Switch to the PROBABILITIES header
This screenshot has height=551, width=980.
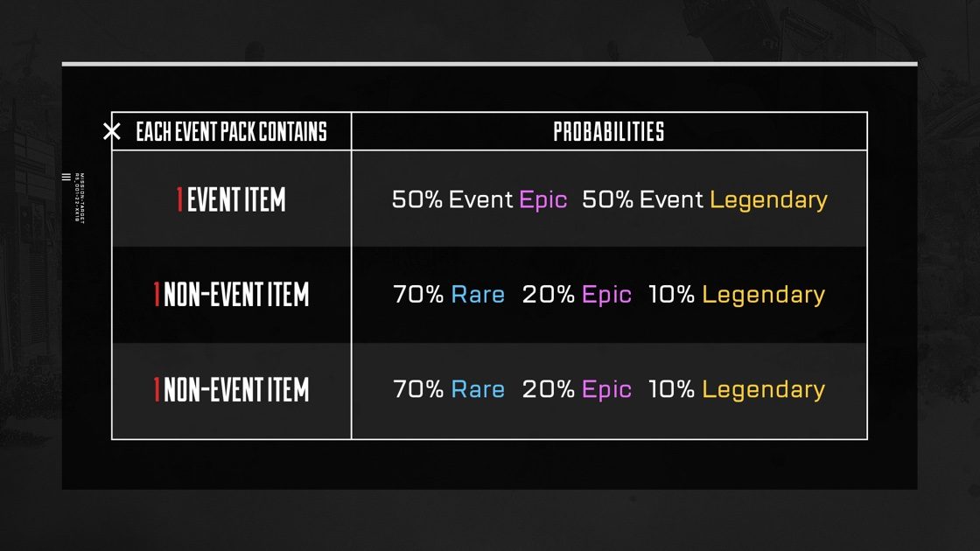[x=610, y=132]
